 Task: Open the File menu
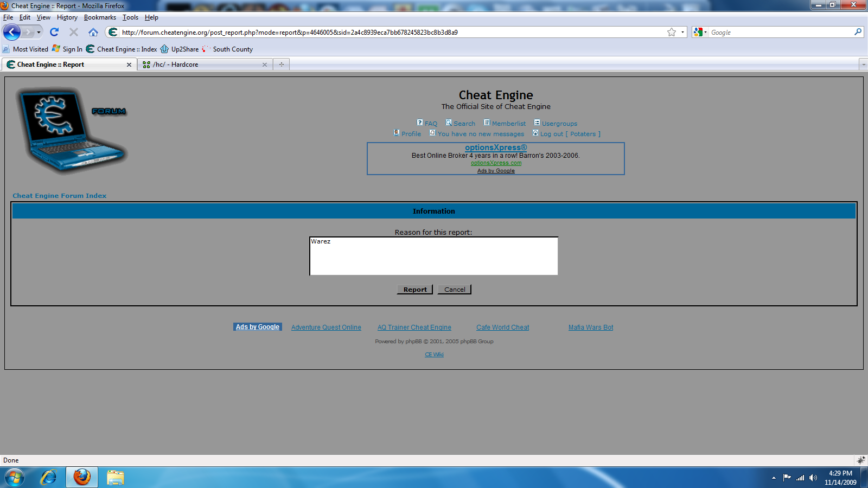click(8, 17)
